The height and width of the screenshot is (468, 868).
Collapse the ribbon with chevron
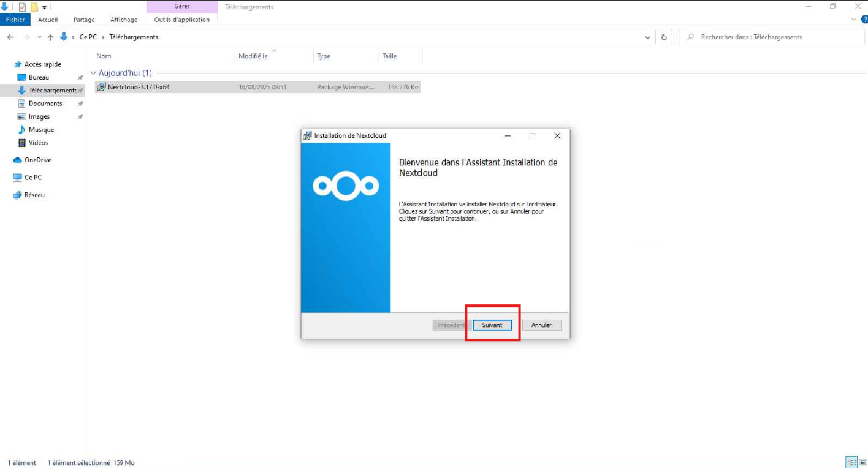click(855, 20)
